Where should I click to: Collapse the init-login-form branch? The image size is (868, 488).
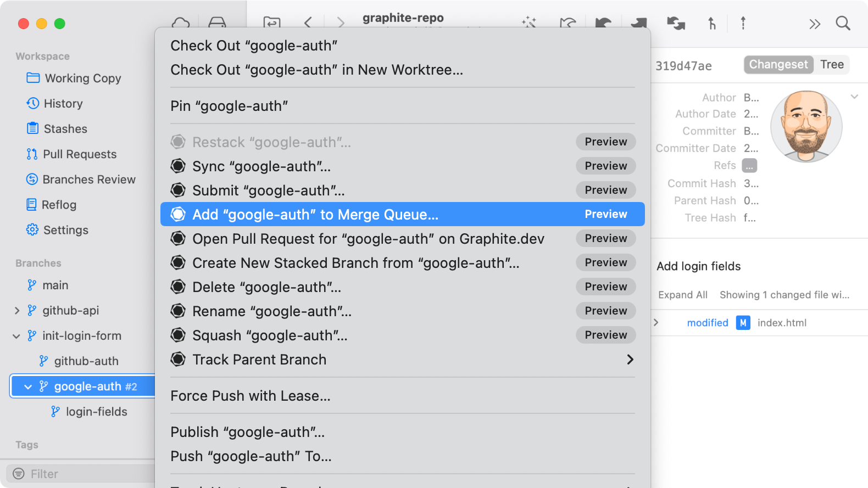16,336
